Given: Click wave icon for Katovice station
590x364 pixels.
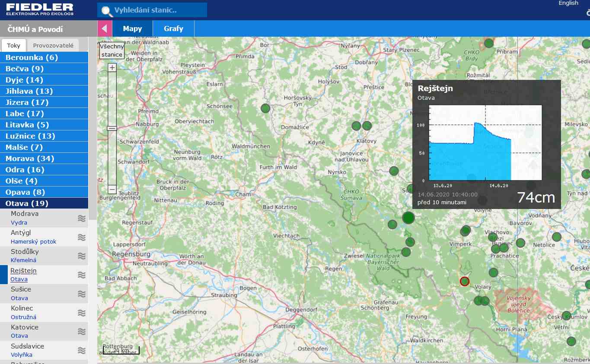Looking at the screenshot, I should click(x=82, y=331).
